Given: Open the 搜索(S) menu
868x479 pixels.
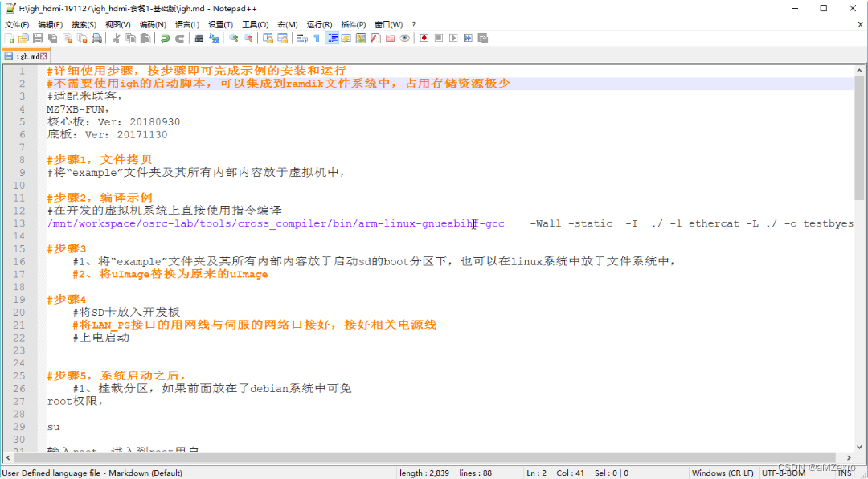Looking at the screenshot, I should point(84,24).
